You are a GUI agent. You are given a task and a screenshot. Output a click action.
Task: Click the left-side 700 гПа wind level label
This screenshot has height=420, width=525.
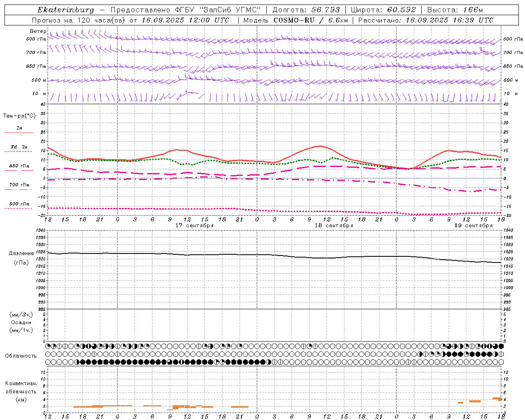click(36, 52)
